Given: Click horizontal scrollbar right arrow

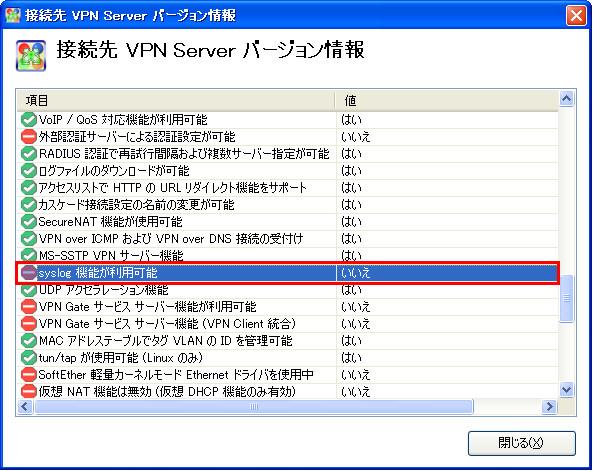Looking at the screenshot, I should tap(549, 407).
